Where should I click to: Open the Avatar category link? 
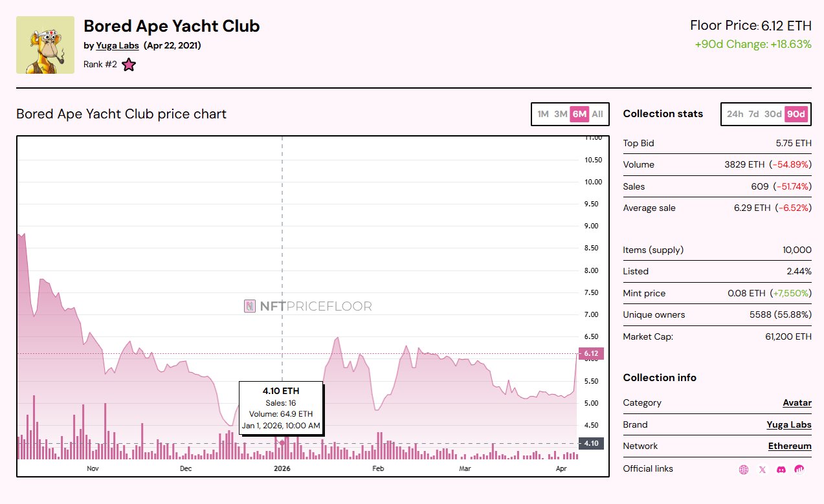[797, 402]
